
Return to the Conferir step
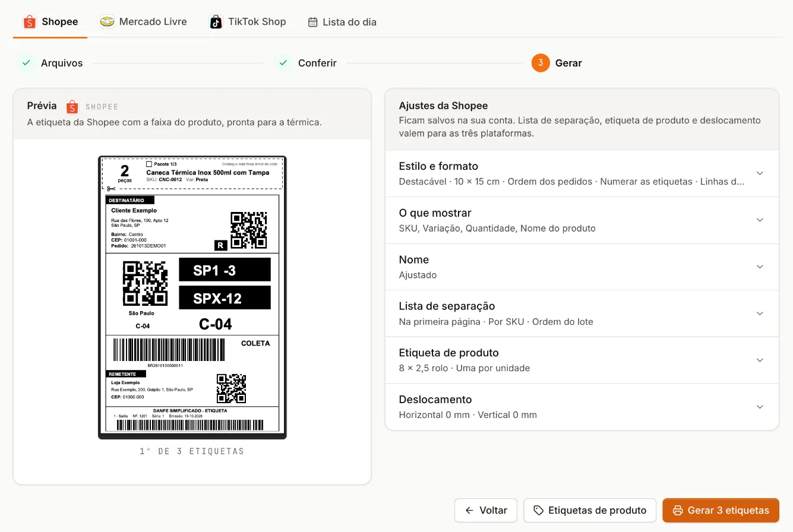pyautogui.click(x=306, y=63)
